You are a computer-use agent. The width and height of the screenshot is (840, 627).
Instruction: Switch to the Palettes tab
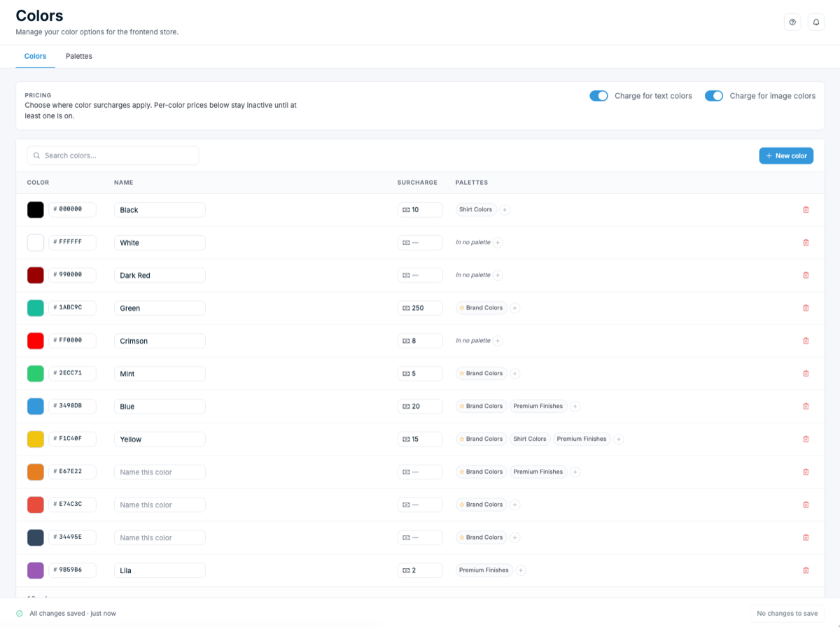(x=79, y=56)
